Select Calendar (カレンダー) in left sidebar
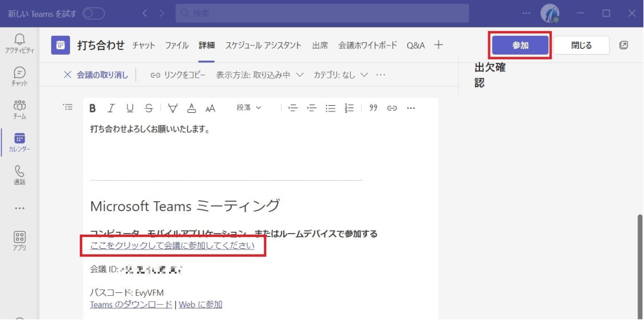 [19, 142]
